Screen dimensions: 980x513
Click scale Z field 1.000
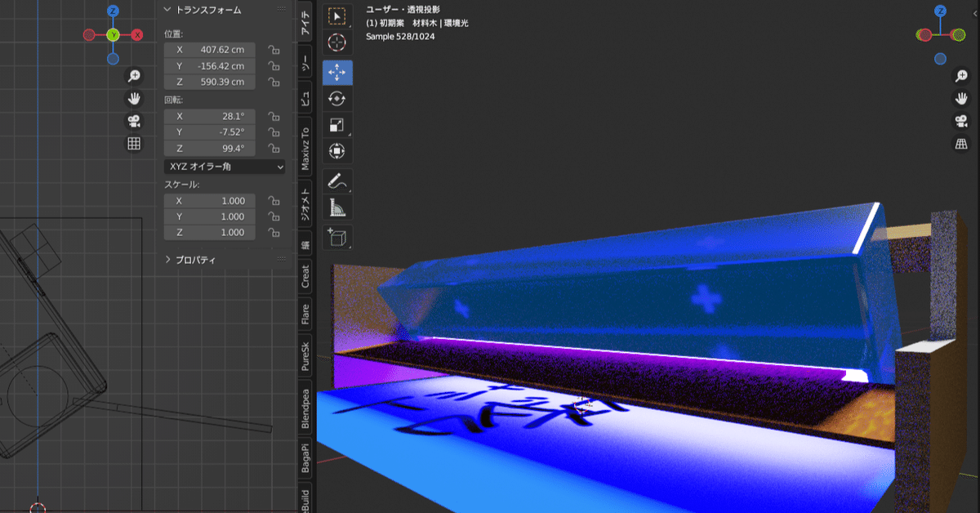click(210, 233)
